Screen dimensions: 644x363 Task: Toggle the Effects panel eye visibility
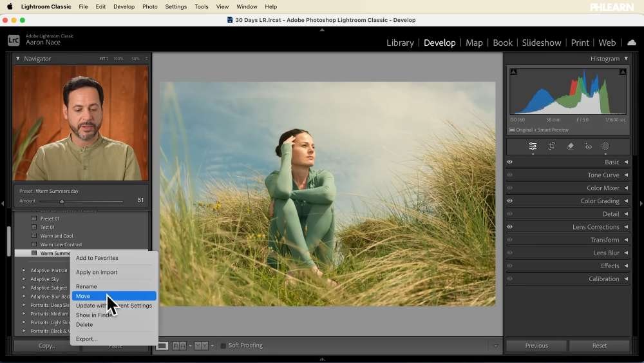tap(509, 266)
